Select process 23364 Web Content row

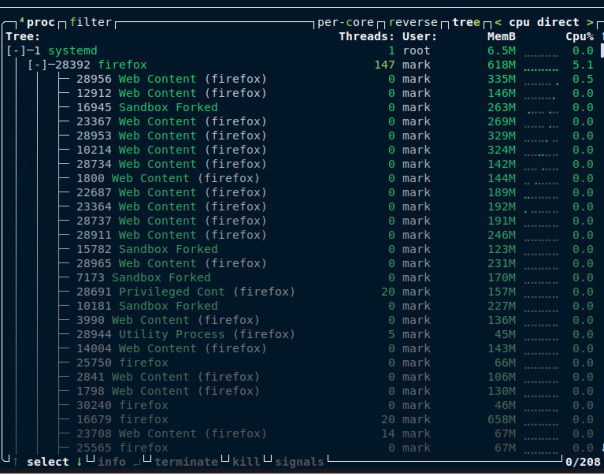click(x=300, y=206)
